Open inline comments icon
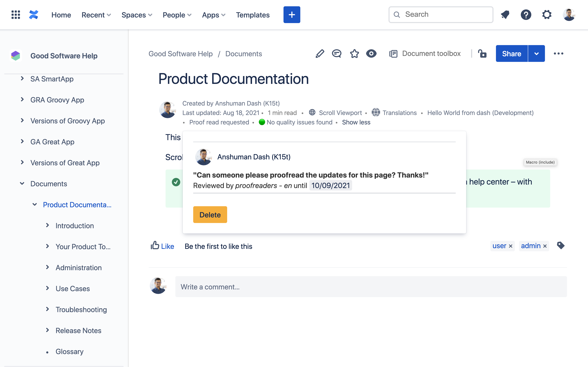588x367 pixels. pos(337,54)
